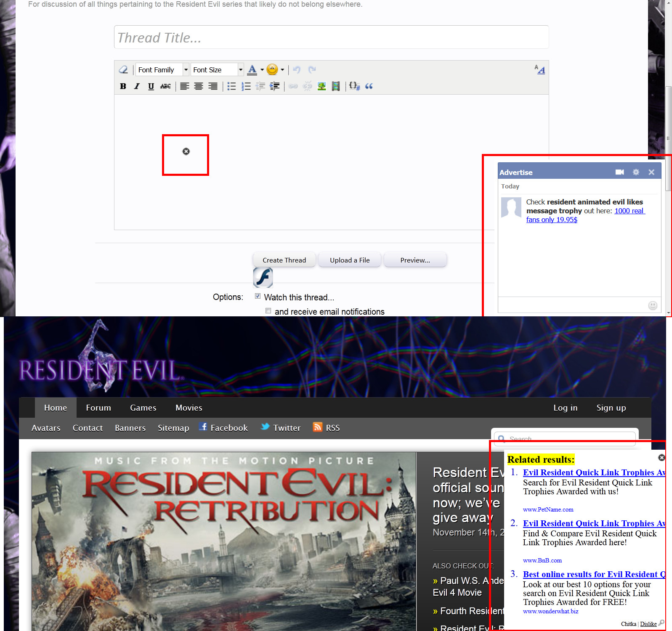This screenshot has width=672, height=631.
Task: Align text right
Action: tap(213, 86)
